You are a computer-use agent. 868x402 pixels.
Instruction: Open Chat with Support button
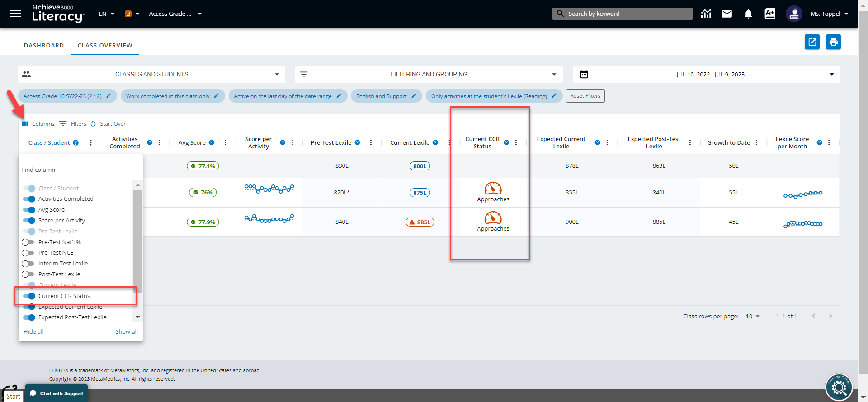57,393
